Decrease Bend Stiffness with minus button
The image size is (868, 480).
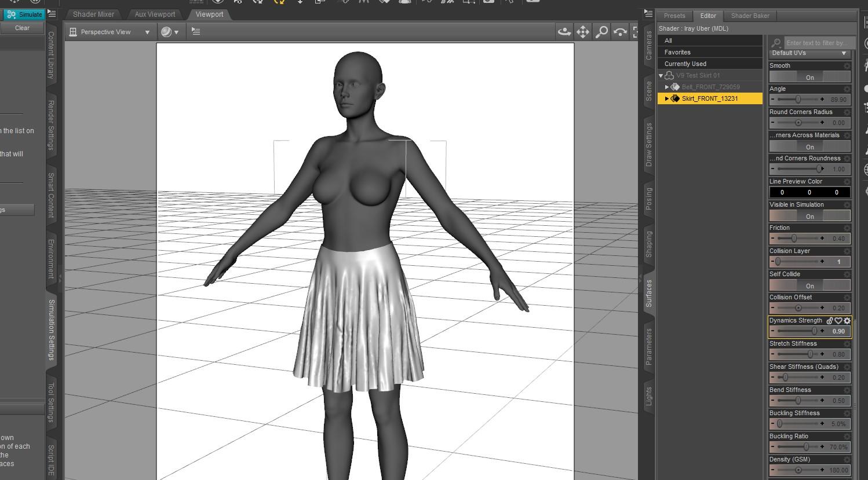coord(772,401)
